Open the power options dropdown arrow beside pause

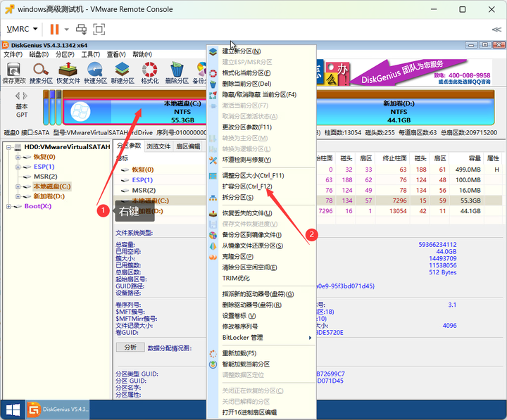tap(67, 30)
